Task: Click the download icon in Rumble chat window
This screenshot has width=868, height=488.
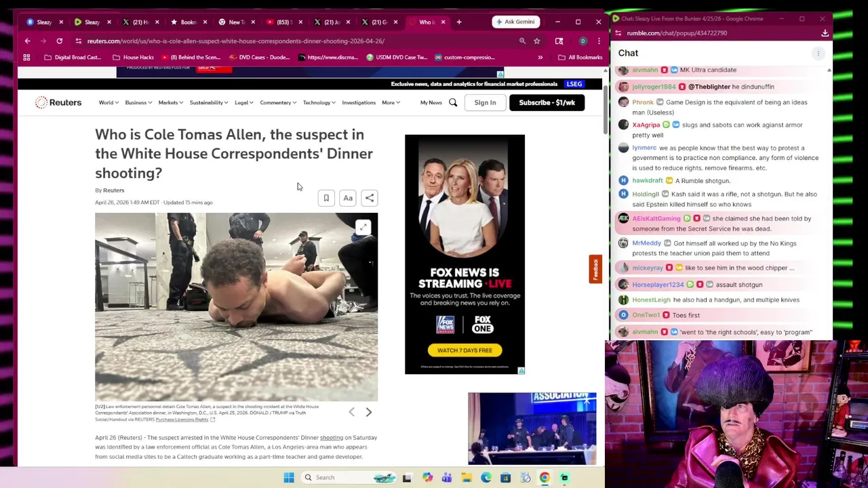Action: point(825,33)
